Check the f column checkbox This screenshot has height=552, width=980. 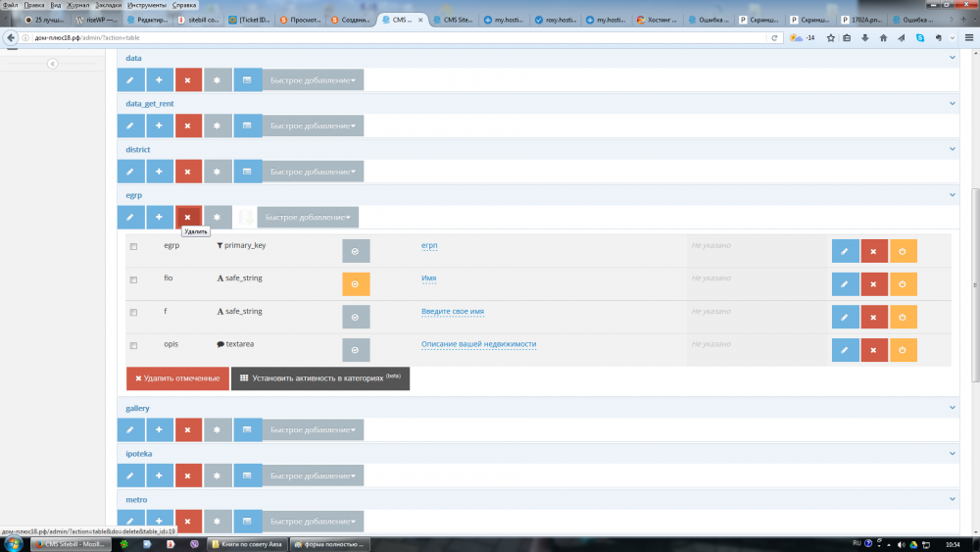pyautogui.click(x=133, y=312)
